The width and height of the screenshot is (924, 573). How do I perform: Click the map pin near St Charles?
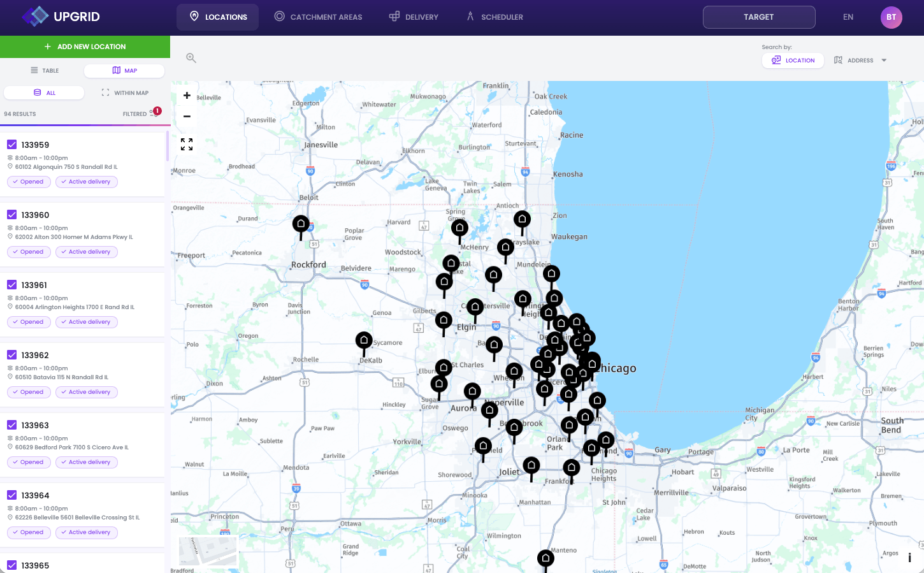tap(444, 368)
